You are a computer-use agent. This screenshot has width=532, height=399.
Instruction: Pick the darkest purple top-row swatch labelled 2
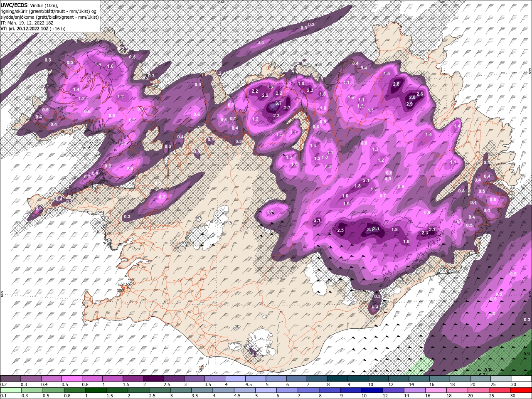point(153,379)
